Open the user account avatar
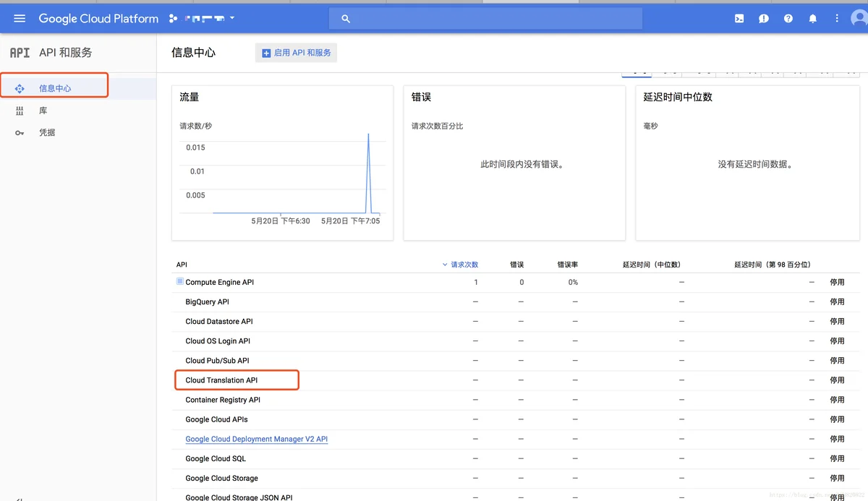 pyautogui.click(x=860, y=19)
